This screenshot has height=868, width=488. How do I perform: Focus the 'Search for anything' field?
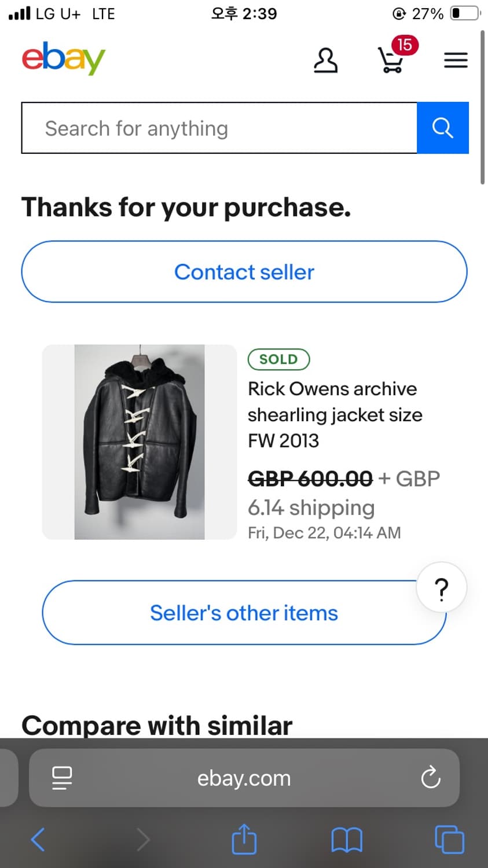point(219,128)
